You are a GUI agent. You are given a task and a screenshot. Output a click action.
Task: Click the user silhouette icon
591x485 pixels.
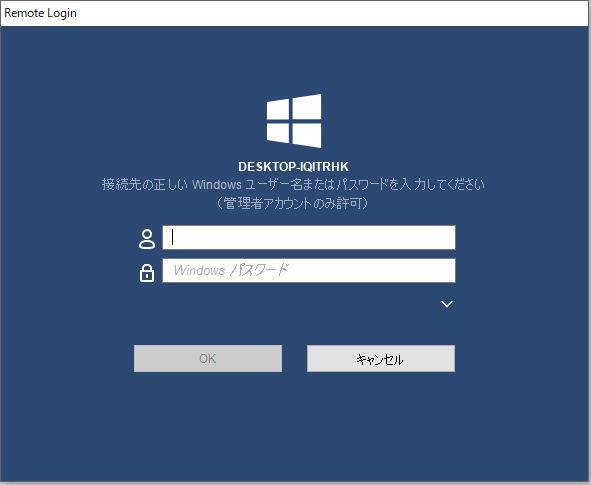point(147,239)
